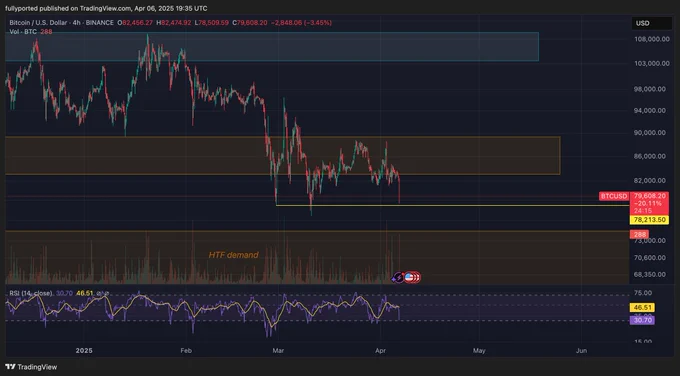This screenshot has width=680, height=376.
Task: Click the change value −2,848.06 (−3.45%)
Action: [301, 23]
